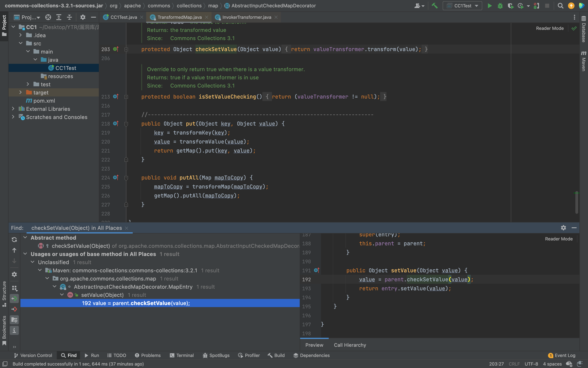This screenshot has width=588, height=368.
Task: Click CRLF line separator in status bar
Action: pos(514,364)
